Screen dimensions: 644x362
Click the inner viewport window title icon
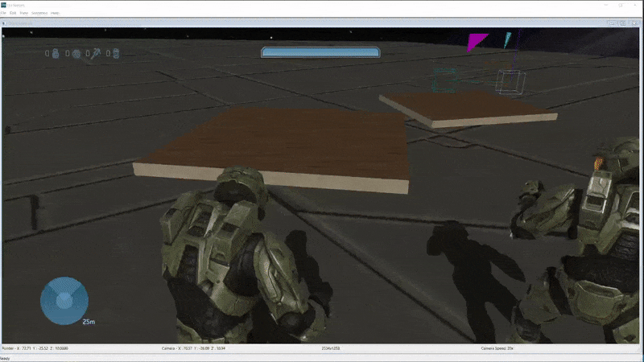(x=4, y=23)
